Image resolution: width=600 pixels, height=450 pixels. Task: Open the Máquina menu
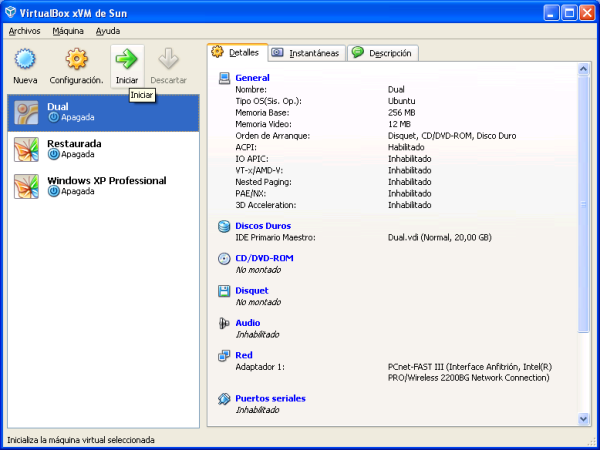point(68,31)
